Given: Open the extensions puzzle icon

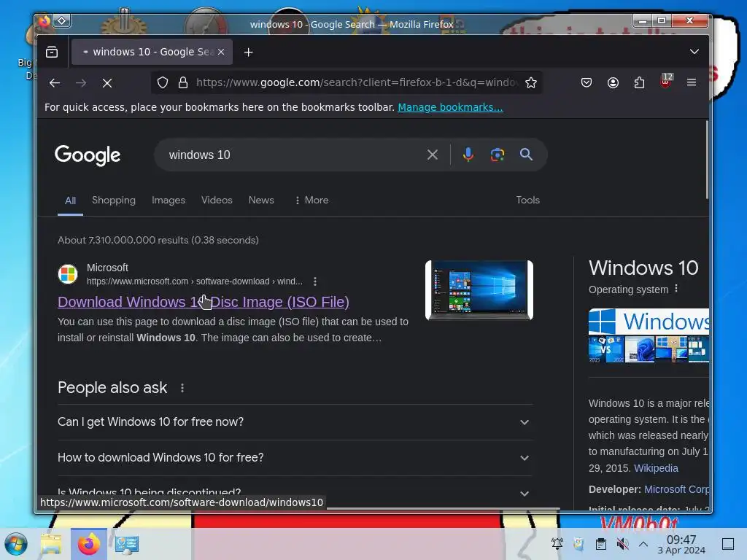Looking at the screenshot, I should pos(639,83).
